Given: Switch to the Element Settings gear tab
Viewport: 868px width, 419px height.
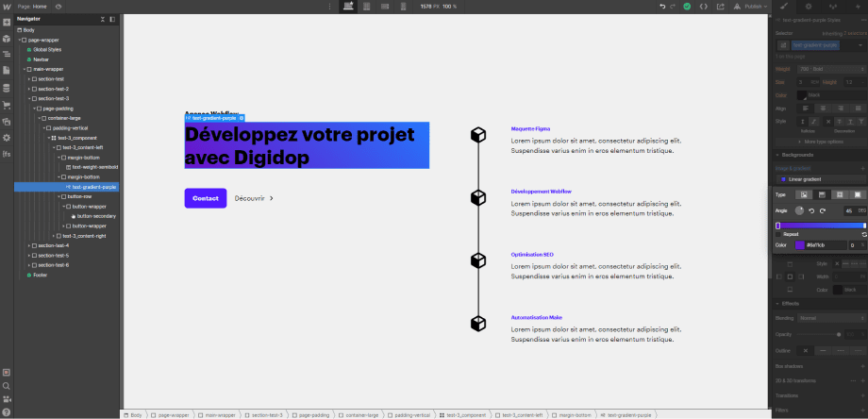Looking at the screenshot, I should tap(808, 7).
